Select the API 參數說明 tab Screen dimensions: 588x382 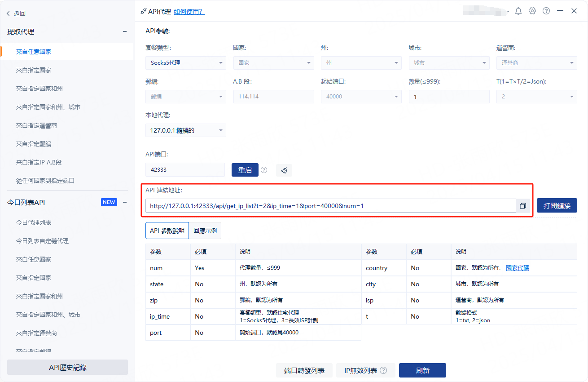pos(167,231)
